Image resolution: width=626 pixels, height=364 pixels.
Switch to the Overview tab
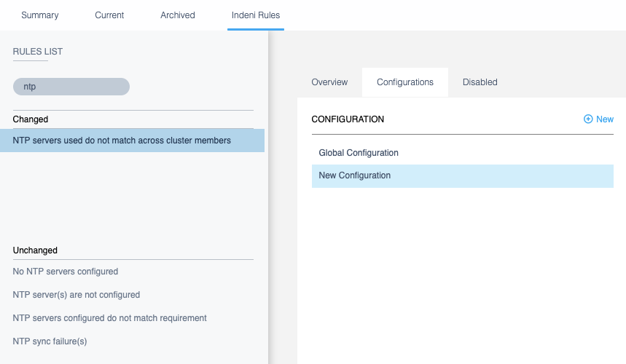(329, 82)
